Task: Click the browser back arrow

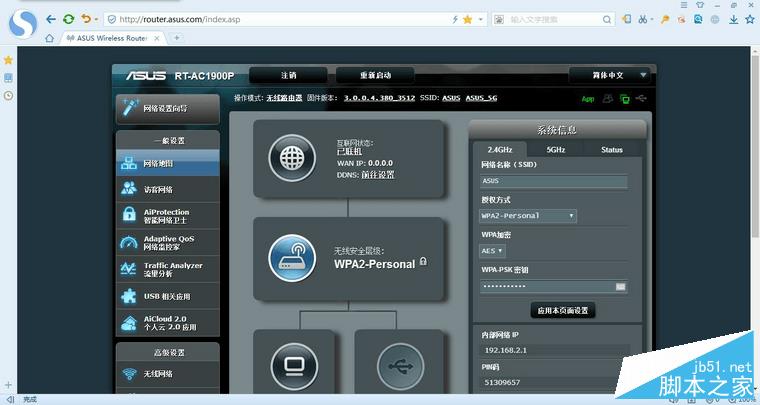Action: click(x=51, y=19)
